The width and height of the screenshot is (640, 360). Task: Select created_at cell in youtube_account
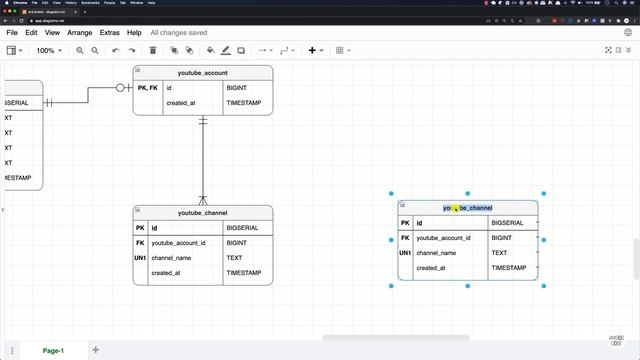(193, 103)
